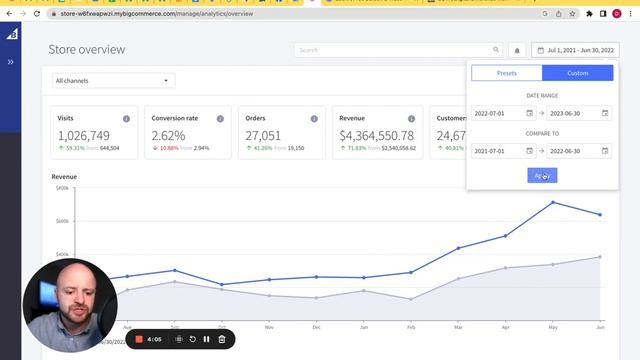Open calendar for compare-to start date
The width and height of the screenshot is (640, 360).
529,151
